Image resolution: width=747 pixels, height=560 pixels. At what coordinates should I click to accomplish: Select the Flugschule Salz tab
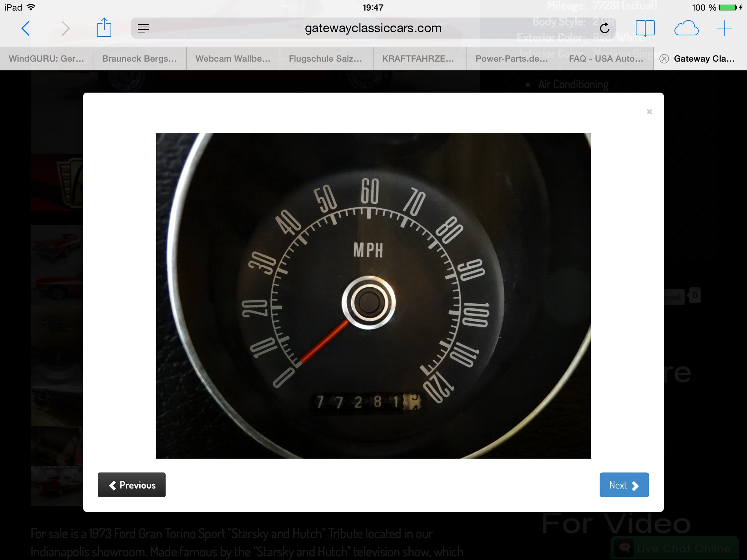tap(325, 59)
